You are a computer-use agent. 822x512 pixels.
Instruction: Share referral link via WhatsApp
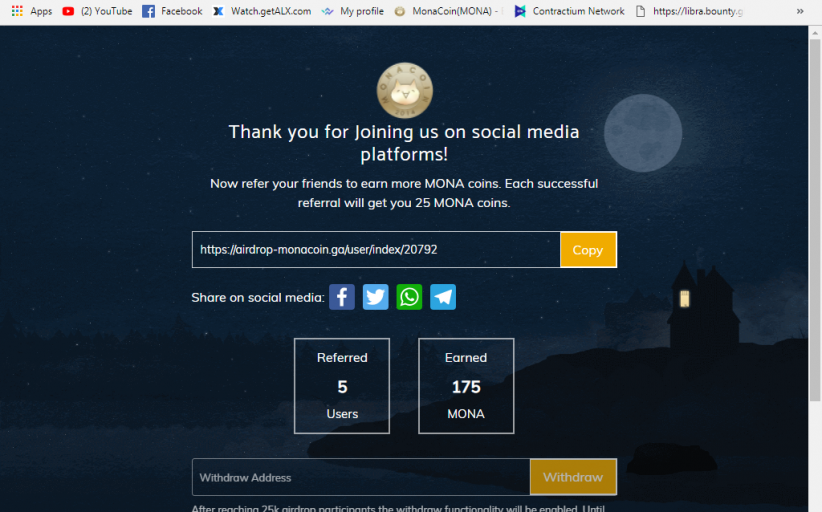click(409, 297)
